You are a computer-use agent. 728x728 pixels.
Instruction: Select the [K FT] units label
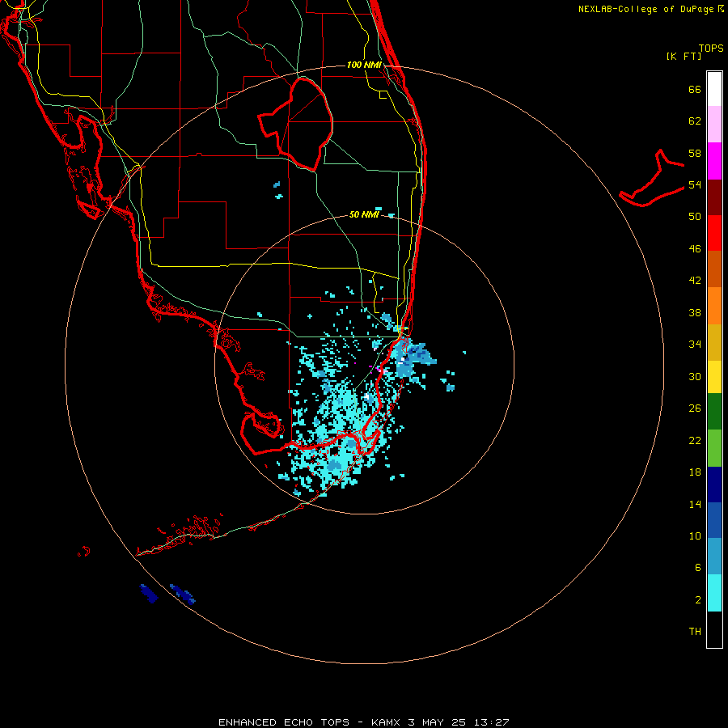pos(684,56)
